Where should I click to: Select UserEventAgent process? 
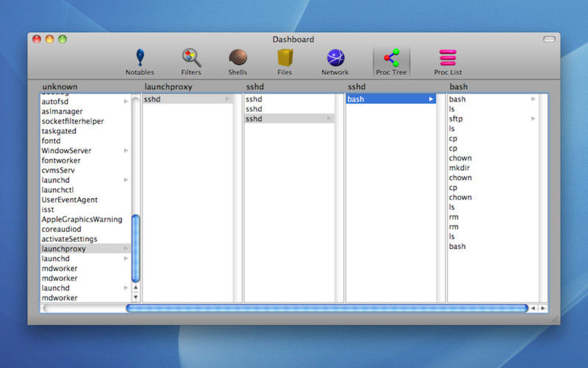(85, 199)
